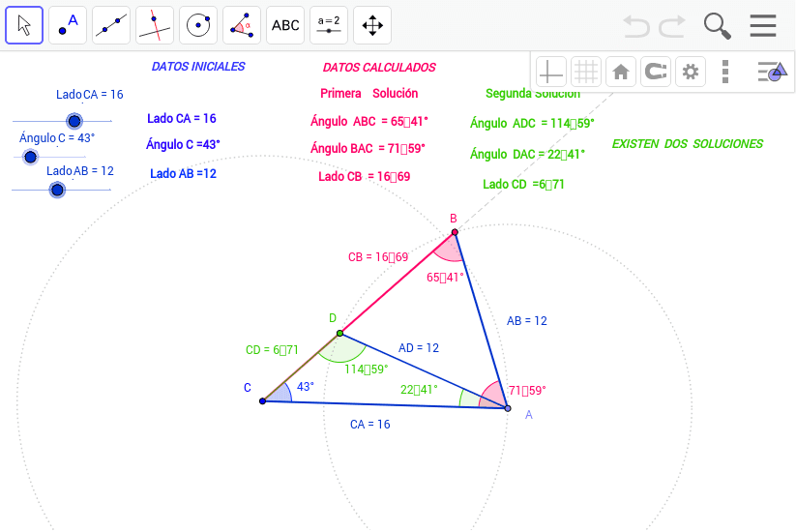Toggle grid display in style bar

[x=586, y=72]
